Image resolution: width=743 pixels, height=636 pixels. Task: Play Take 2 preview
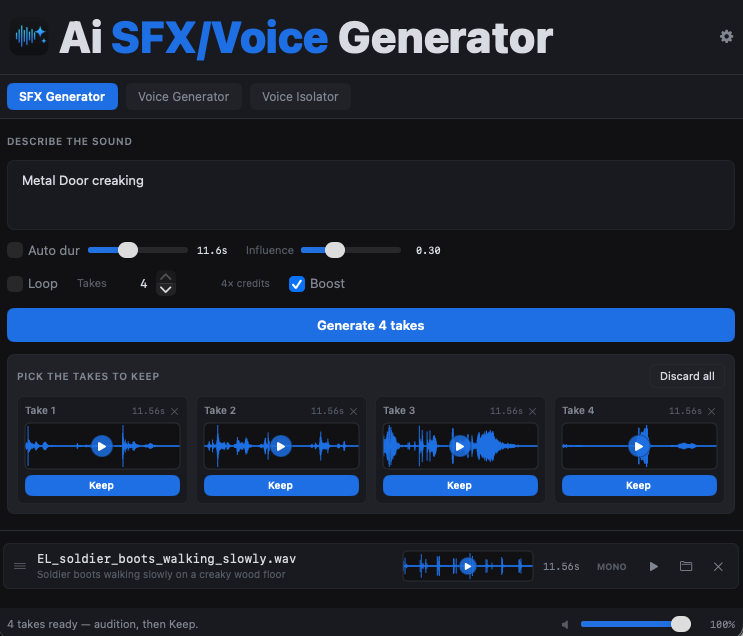[x=281, y=446]
